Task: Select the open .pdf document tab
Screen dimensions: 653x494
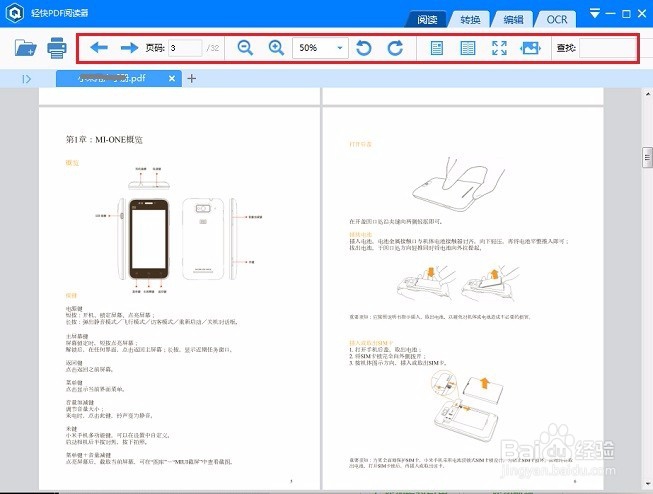Action: coord(119,78)
